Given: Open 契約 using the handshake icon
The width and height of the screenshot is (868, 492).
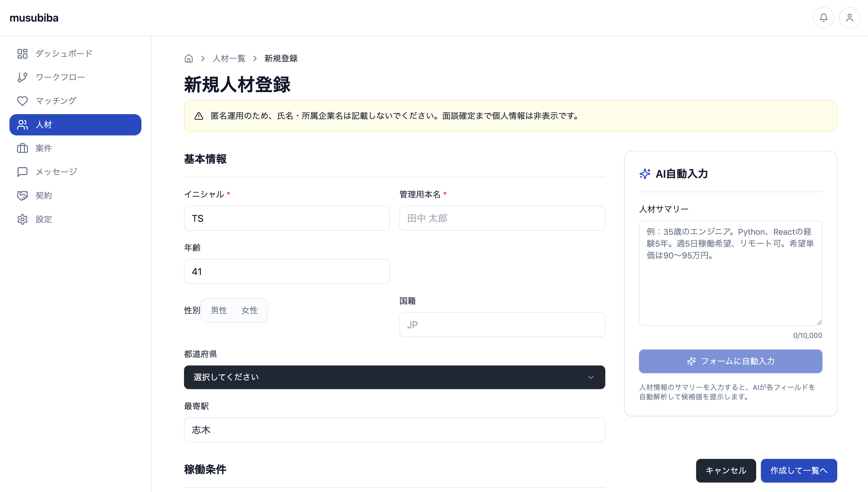Looking at the screenshot, I should tap(22, 195).
